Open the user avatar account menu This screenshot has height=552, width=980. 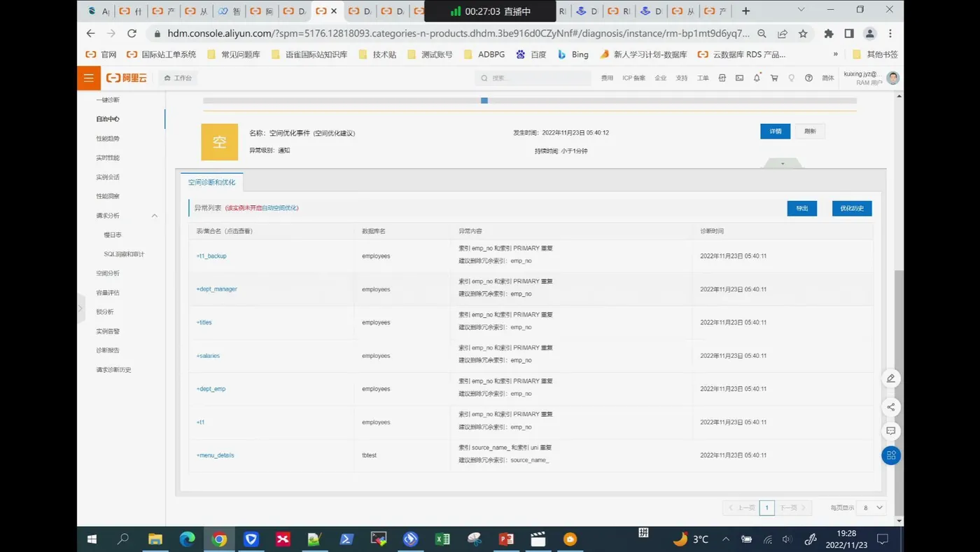click(892, 78)
